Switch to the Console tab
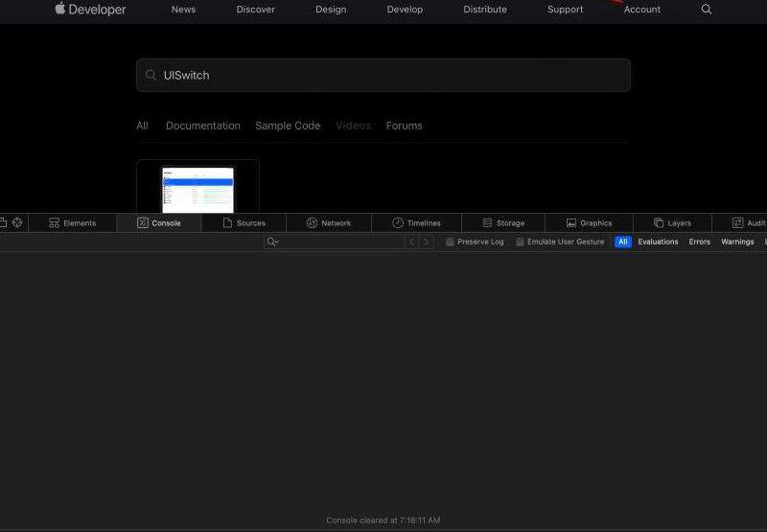767x532 pixels. [x=159, y=223]
